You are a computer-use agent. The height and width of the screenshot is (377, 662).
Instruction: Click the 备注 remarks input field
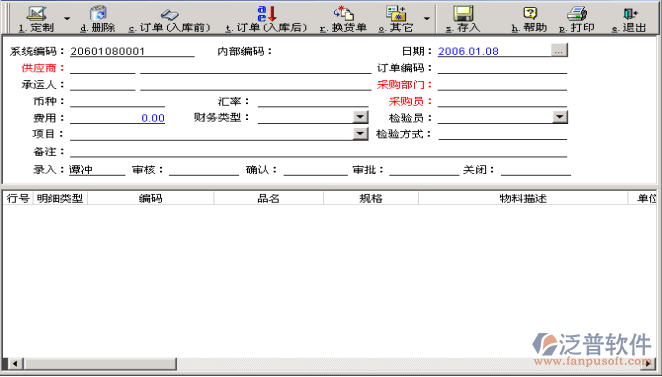coord(318,151)
